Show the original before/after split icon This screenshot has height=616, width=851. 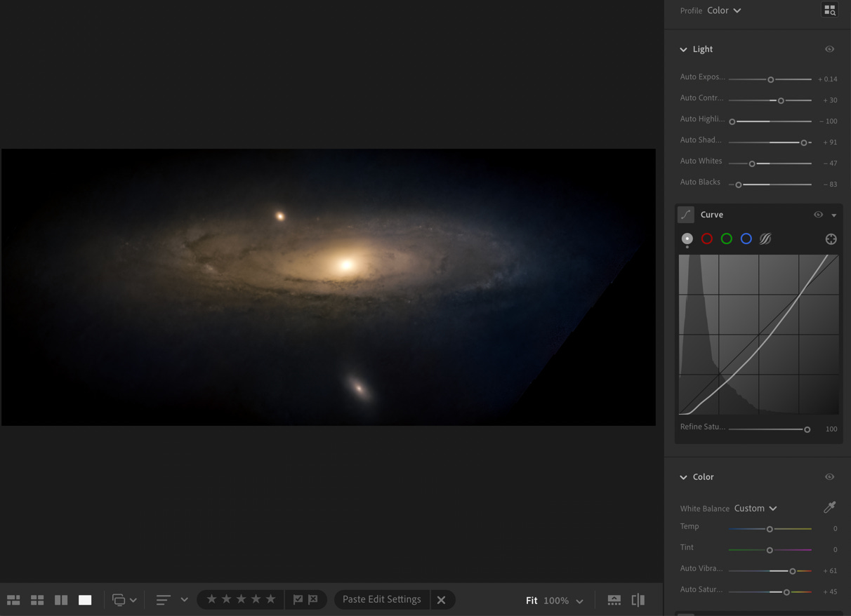[x=638, y=600]
